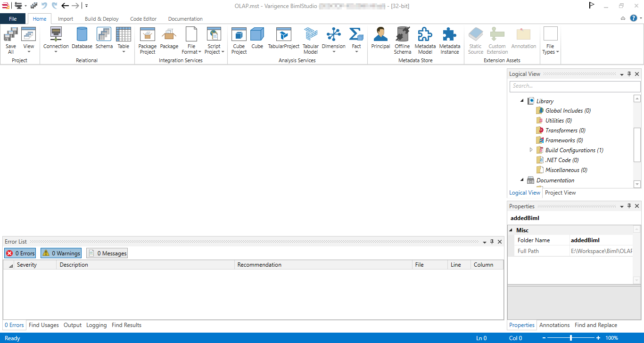
Task: Open the Find Usages tab
Action: (x=44, y=325)
